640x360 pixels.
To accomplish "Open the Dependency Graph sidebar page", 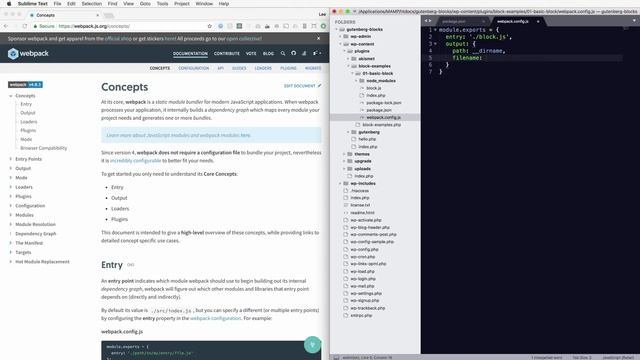I will [x=36, y=234].
